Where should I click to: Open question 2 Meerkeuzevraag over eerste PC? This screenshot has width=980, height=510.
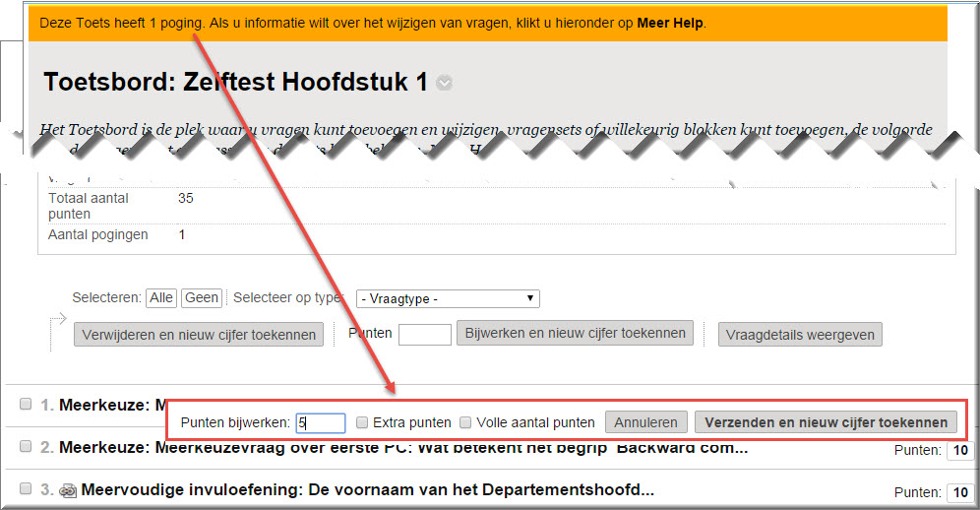click(403, 448)
